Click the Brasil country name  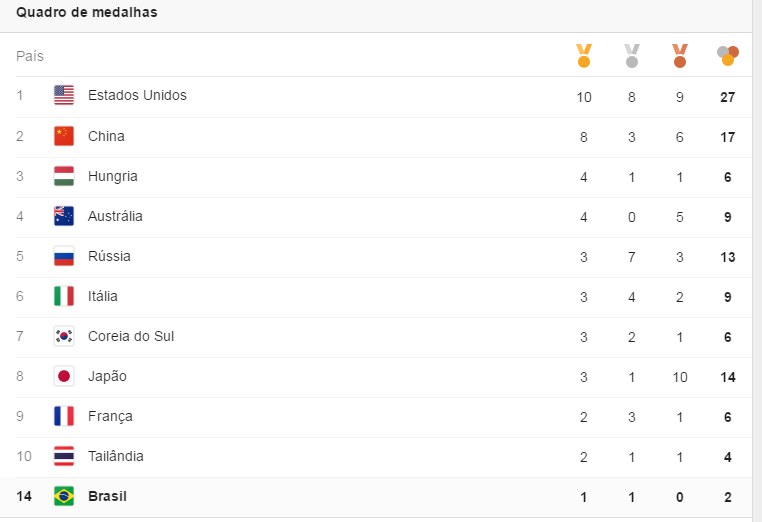coord(108,496)
